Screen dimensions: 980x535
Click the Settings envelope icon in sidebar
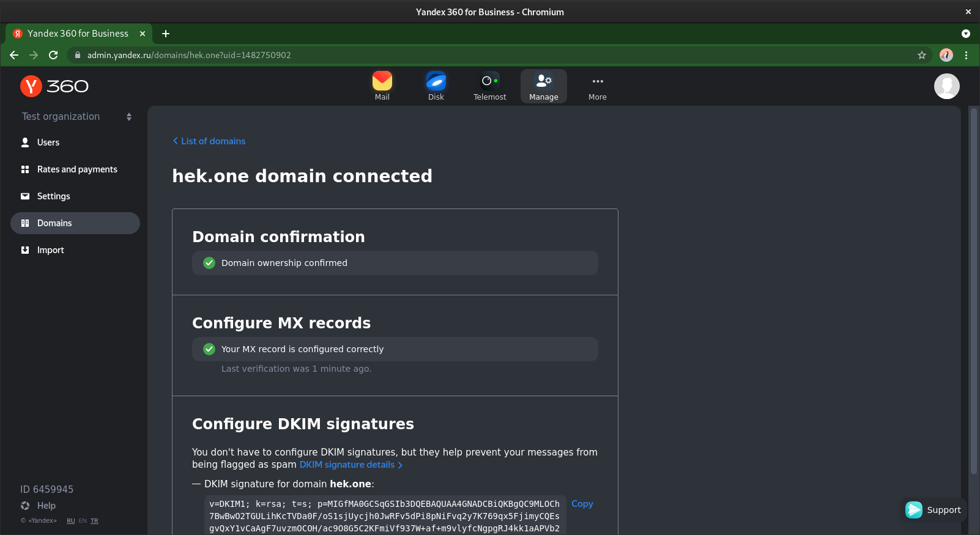[x=25, y=196]
